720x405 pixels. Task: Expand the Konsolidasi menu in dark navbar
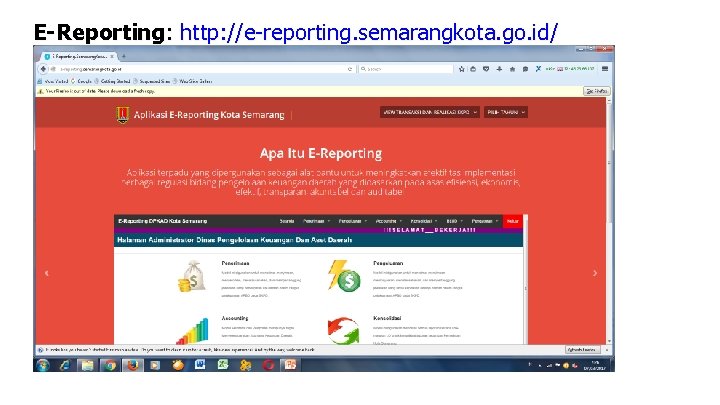[x=423, y=221]
